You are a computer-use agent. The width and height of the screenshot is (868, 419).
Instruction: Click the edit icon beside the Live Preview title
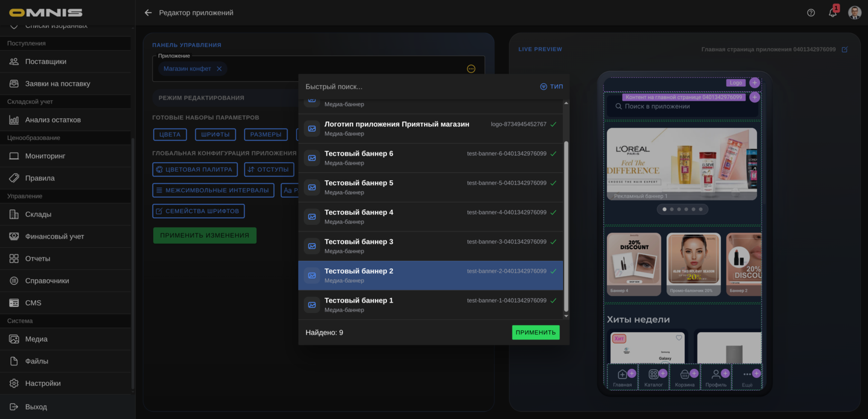[x=844, y=49]
